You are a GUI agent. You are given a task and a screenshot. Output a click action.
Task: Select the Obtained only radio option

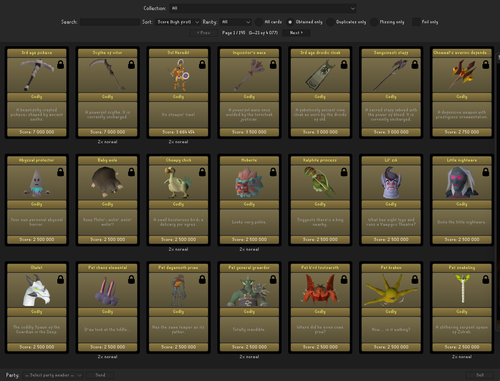(x=290, y=22)
